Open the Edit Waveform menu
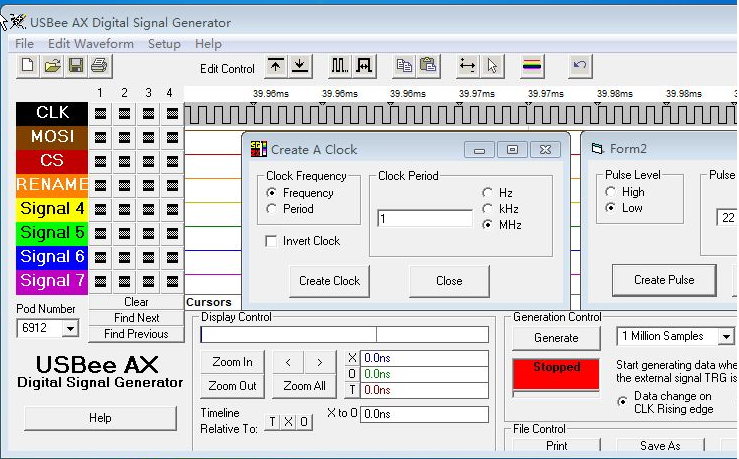The image size is (739, 459). (x=91, y=44)
